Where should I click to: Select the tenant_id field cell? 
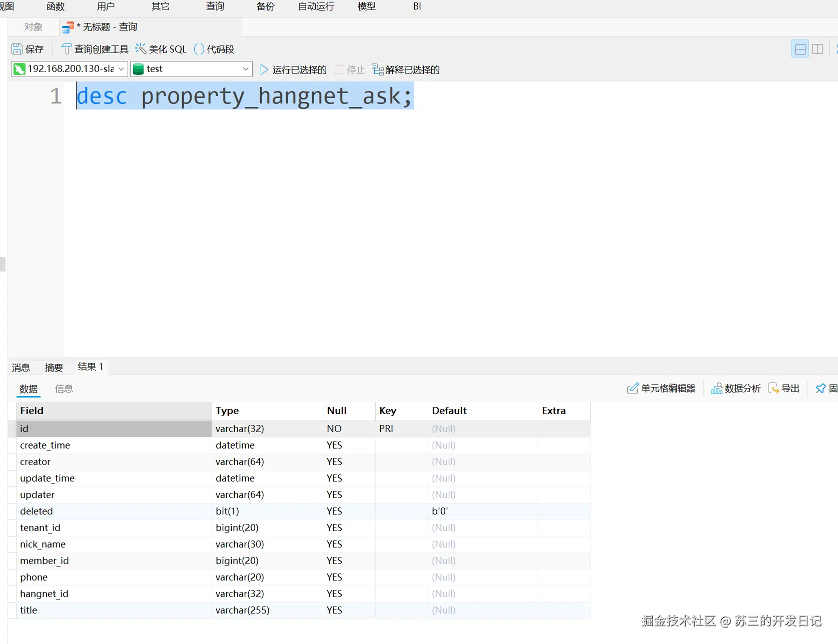coord(114,527)
